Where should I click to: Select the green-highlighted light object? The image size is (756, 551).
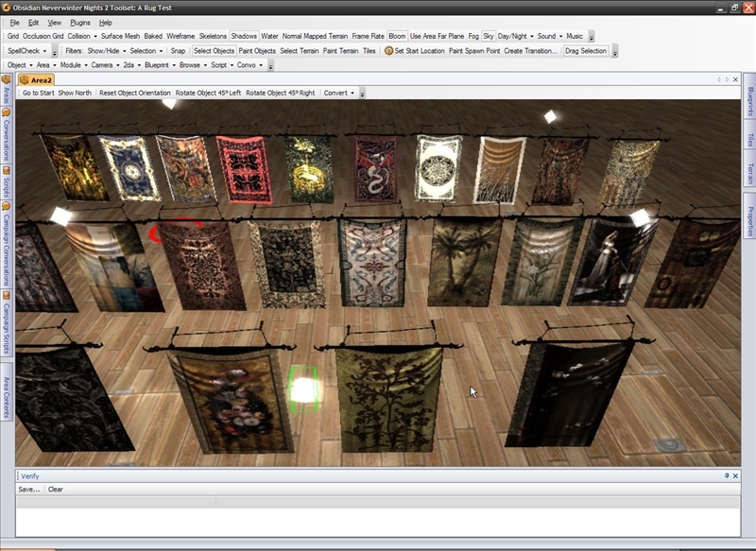(x=302, y=388)
